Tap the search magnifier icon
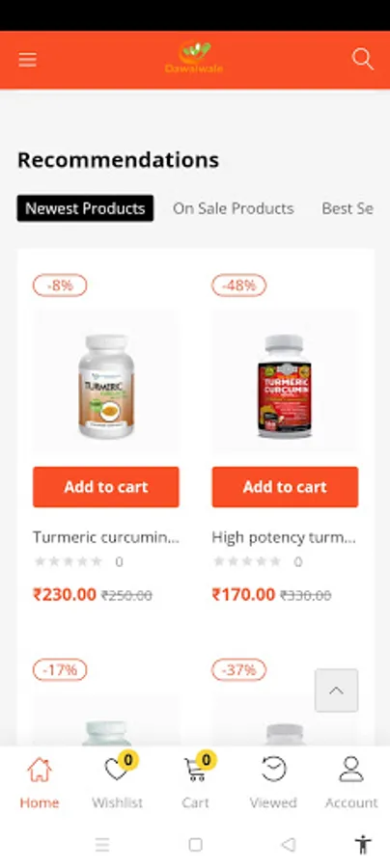Image resolution: width=390 pixels, height=868 pixels. tap(363, 59)
